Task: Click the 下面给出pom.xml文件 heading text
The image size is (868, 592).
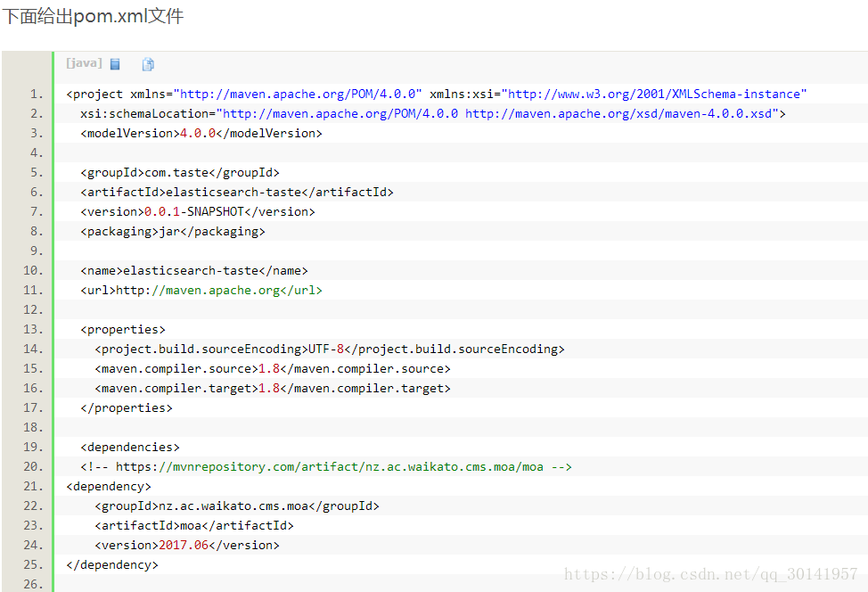Action: [x=93, y=15]
